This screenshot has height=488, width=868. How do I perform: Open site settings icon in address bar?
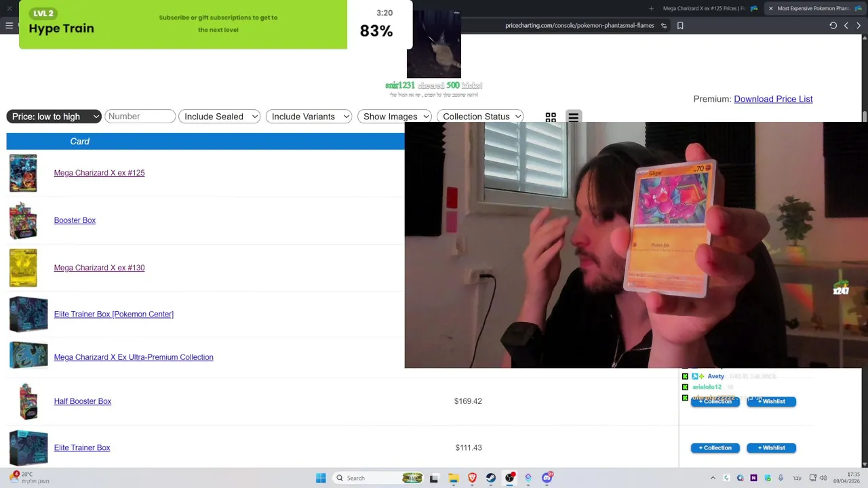pos(664,26)
